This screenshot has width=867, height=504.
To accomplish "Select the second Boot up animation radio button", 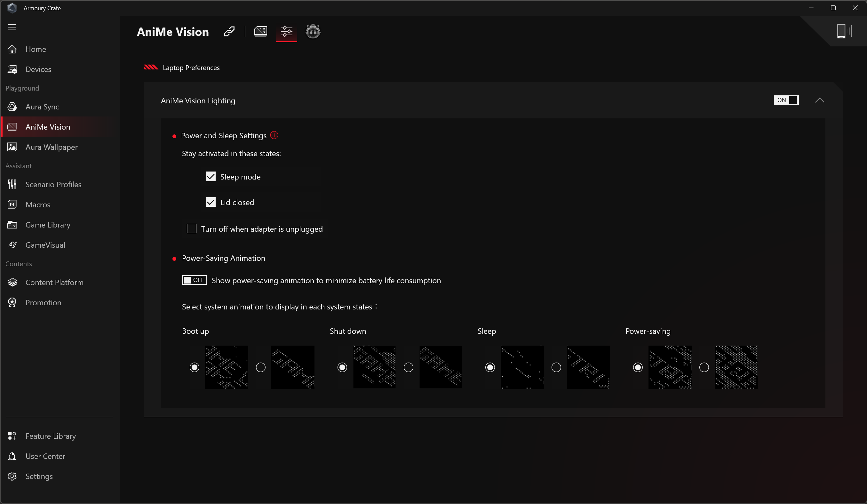I will 261,367.
